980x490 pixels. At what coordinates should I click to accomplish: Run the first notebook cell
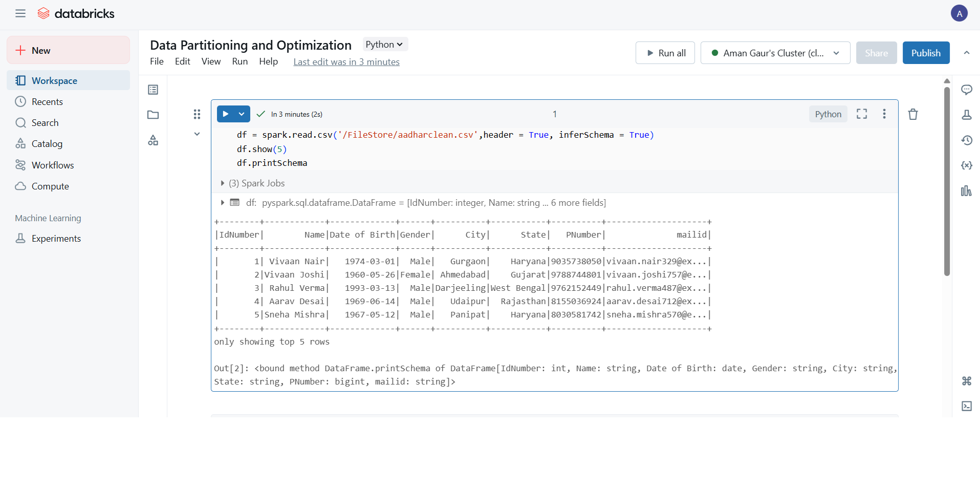tap(227, 114)
